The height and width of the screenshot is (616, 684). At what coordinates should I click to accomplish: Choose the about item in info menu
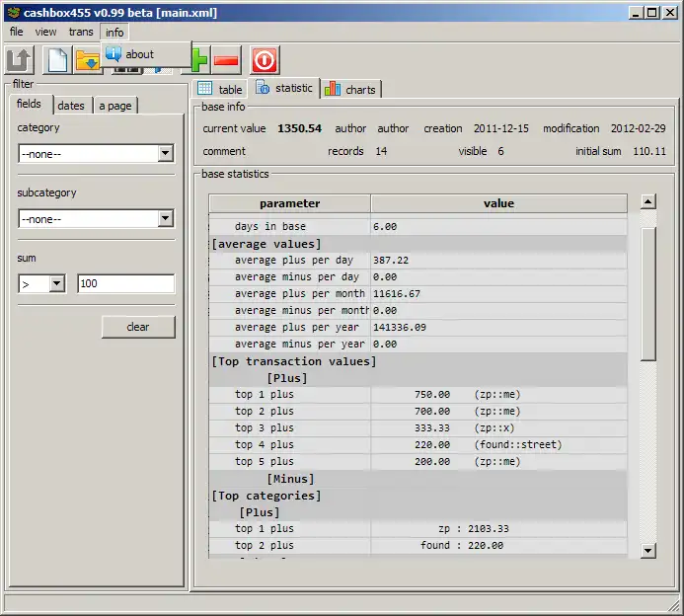point(139,54)
